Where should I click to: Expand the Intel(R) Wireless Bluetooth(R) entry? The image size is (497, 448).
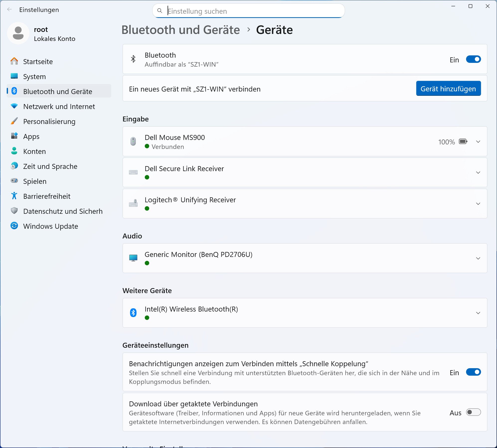[x=478, y=313]
